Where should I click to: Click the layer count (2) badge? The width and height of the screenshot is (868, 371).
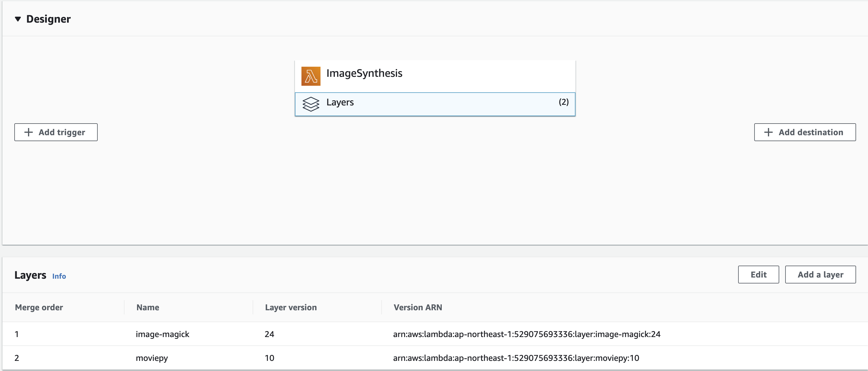tap(563, 102)
